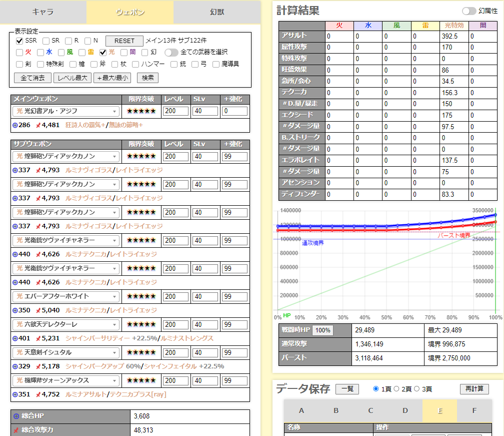Open the 六欲天デレクターレ weapon dropdown
504x436 pixels.
point(65,324)
